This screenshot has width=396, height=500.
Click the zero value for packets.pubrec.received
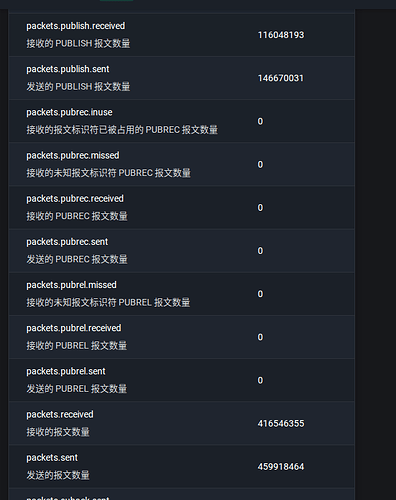[260, 208]
